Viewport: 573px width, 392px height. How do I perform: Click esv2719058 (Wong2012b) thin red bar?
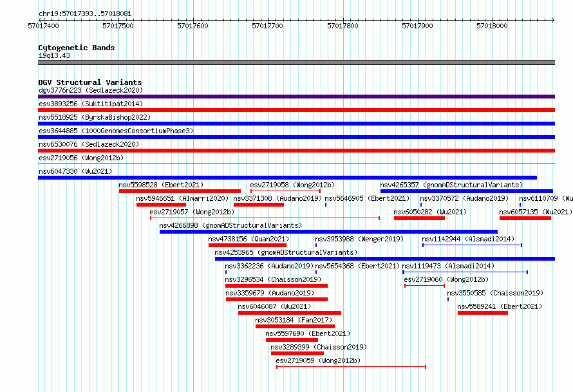pos(285,191)
